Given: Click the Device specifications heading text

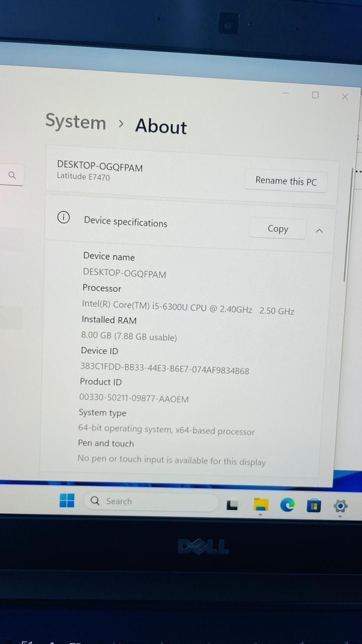Looking at the screenshot, I should 125,222.
